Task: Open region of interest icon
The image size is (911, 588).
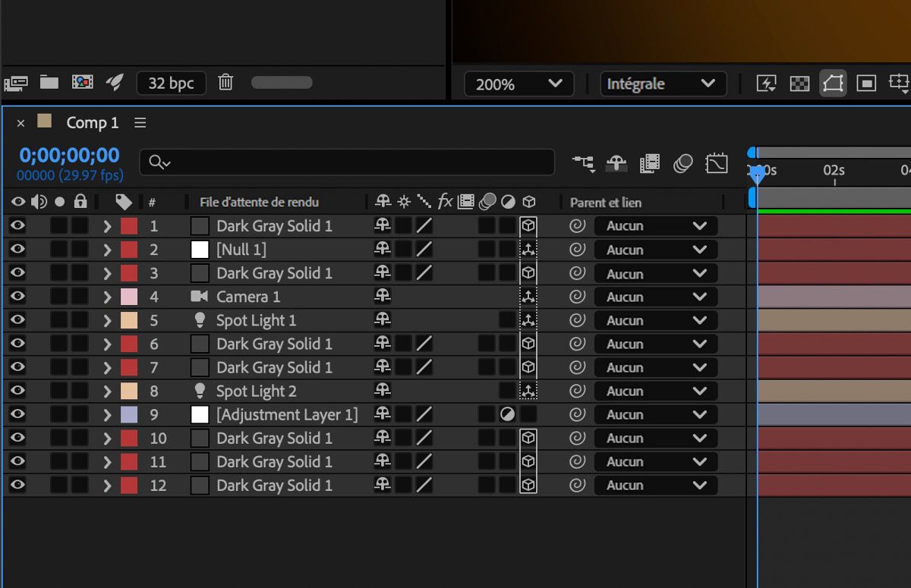Action: point(866,83)
